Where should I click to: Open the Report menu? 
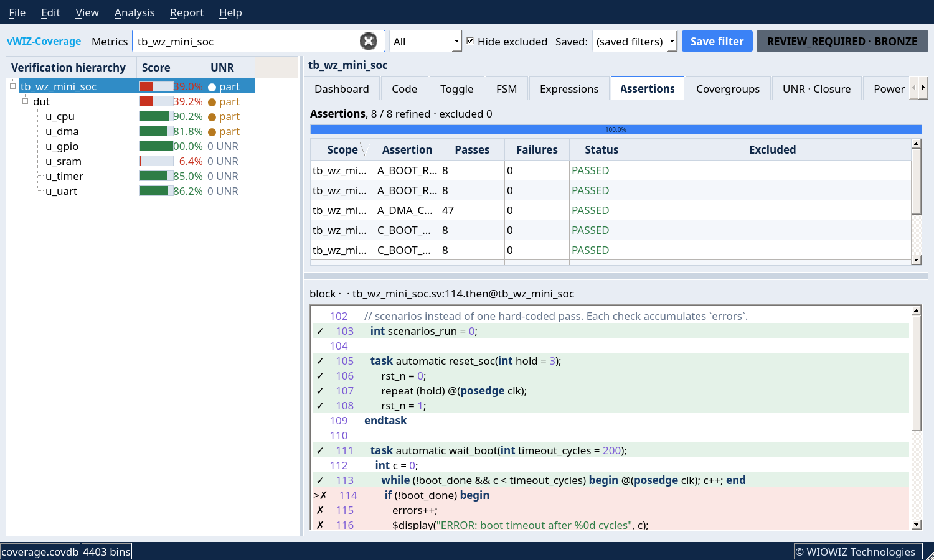(187, 12)
